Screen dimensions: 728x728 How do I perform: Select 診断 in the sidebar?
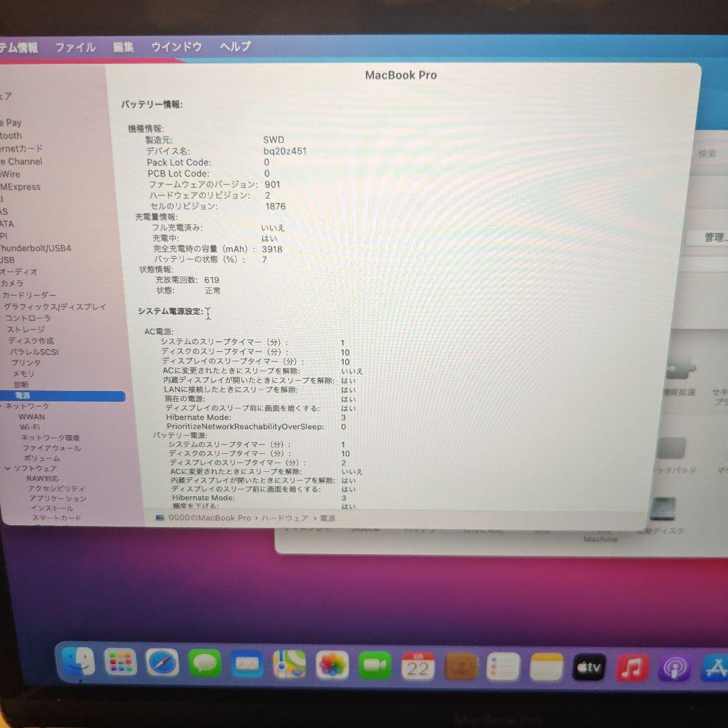click(x=22, y=385)
